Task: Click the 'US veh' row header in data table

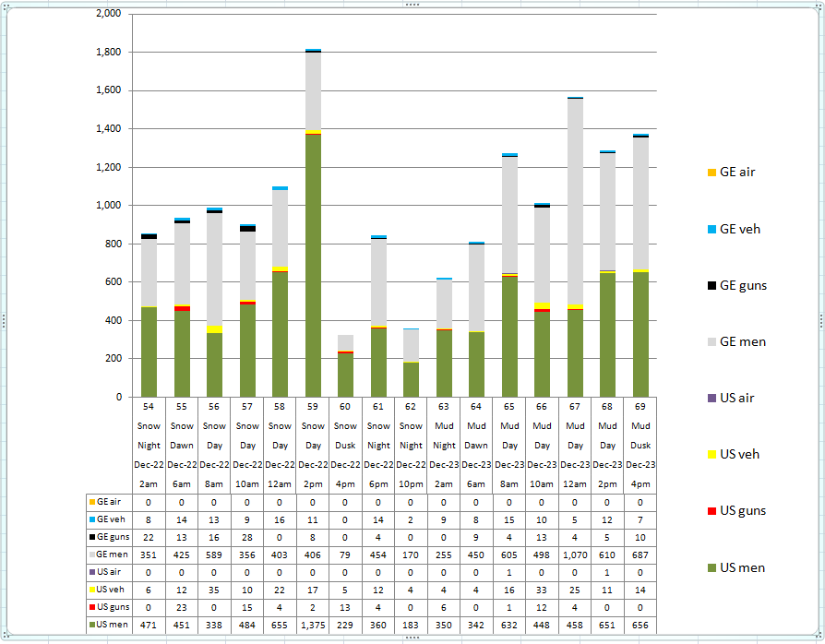Action: pyautogui.click(x=110, y=590)
